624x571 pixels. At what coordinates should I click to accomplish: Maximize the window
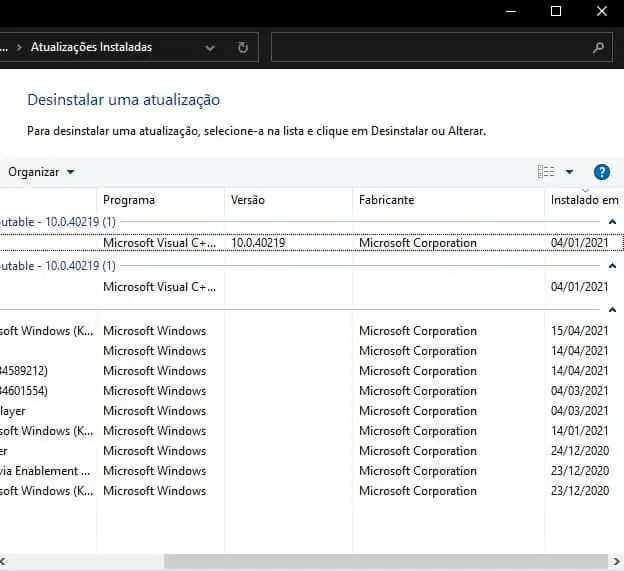(556, 11)
